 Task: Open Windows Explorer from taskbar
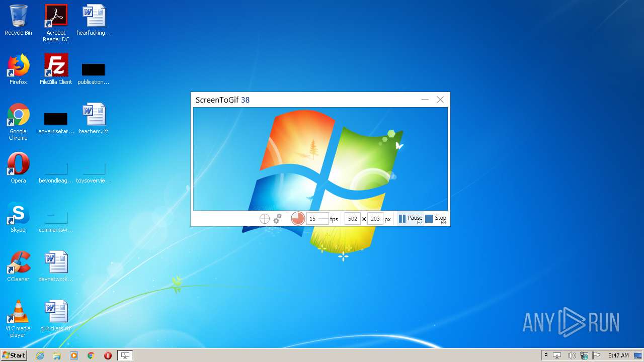[x=57, y=355]
